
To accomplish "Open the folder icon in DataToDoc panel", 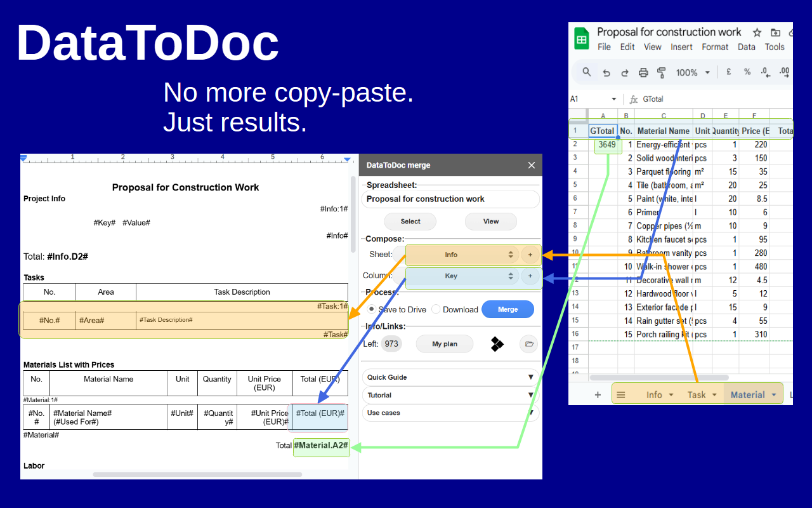I will pos(529,344).
